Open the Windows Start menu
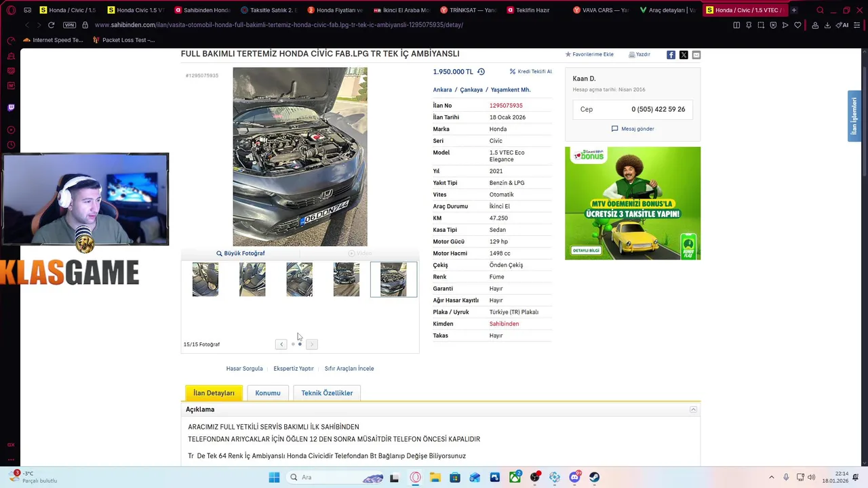868x488 pixels. [274, 477]
